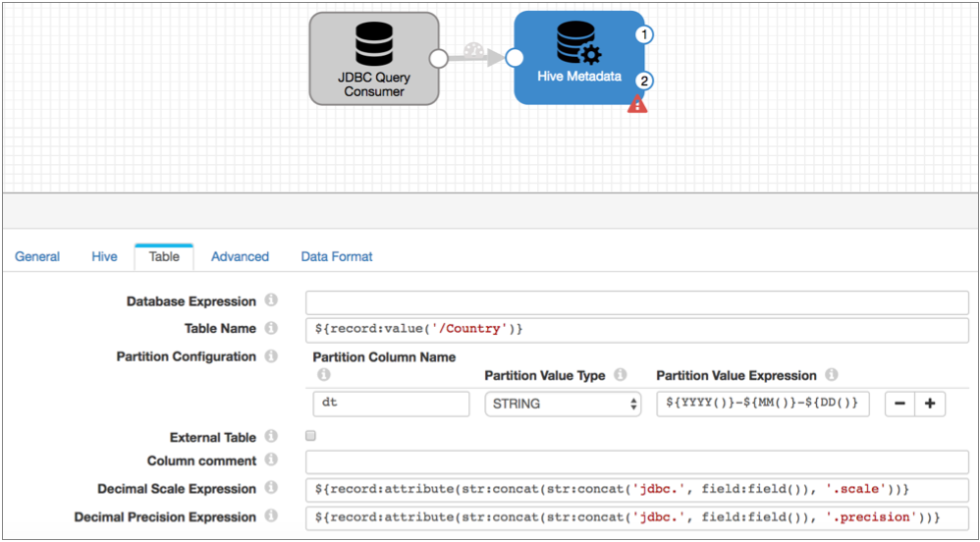Go to the Advanced tab

pyautogui.click(x=240, y=257)
